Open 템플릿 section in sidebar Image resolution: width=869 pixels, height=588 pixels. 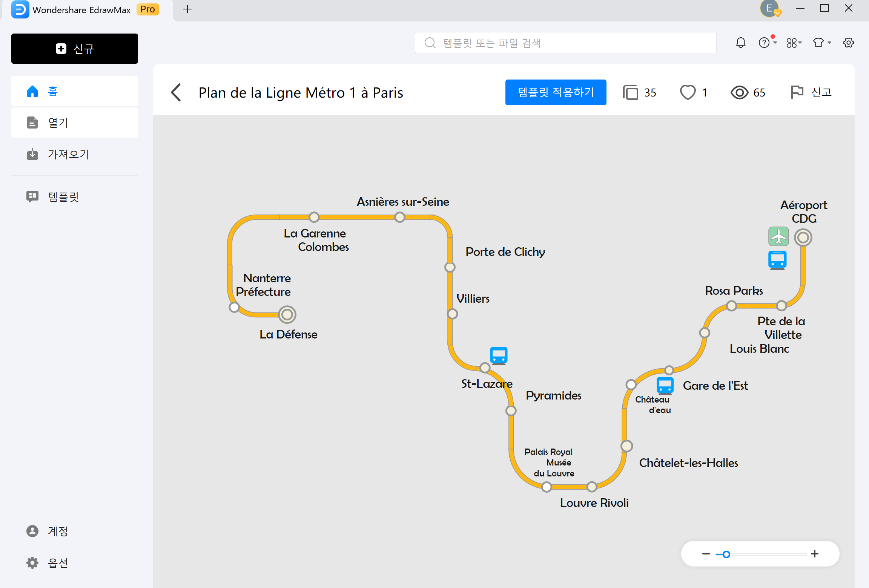[75, 196]
